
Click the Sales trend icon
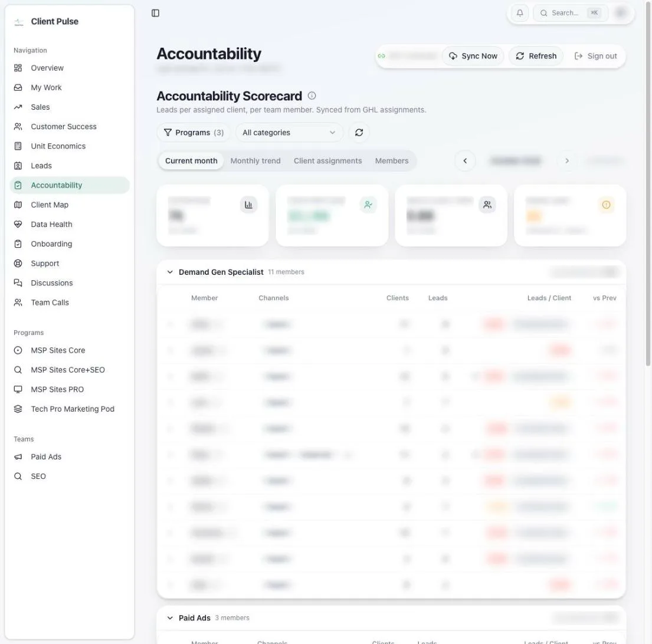point(18,107)
